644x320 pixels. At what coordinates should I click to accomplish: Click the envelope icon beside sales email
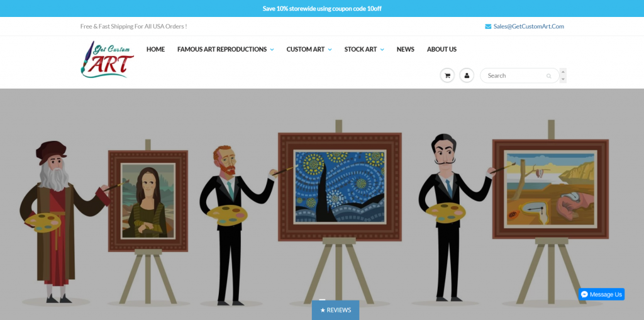(x=488, y=26)
